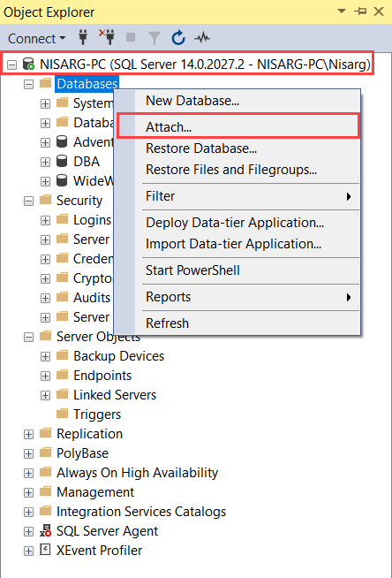Toggle Object Explorer auto-hide pin
Screen dimensions: 392x578
pos(360,11)
